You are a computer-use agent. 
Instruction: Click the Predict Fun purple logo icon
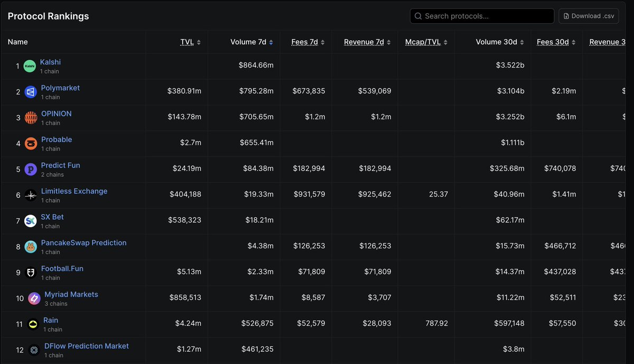click(30, 169)
